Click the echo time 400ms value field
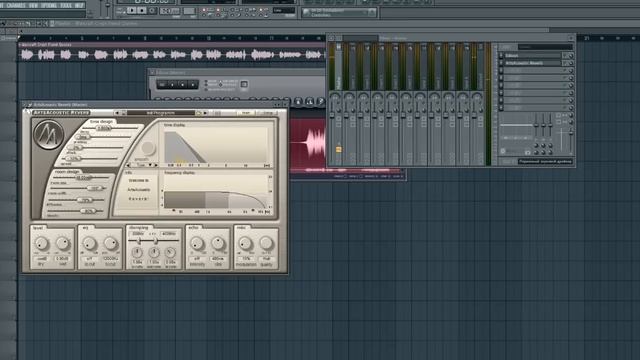Image resolution: width=640 pixels, height=360 pixels. [218, 259]
